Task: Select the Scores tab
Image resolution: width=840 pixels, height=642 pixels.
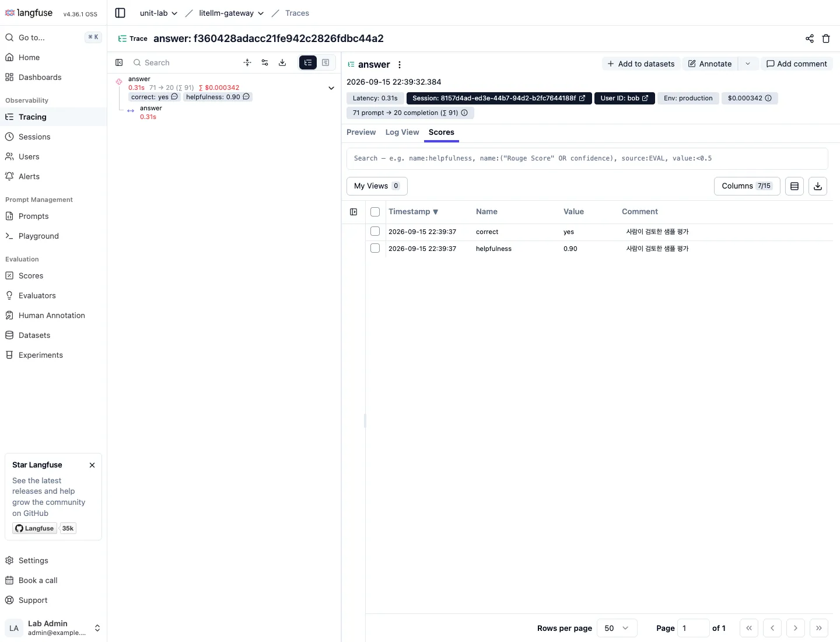Action: (442, 132)
